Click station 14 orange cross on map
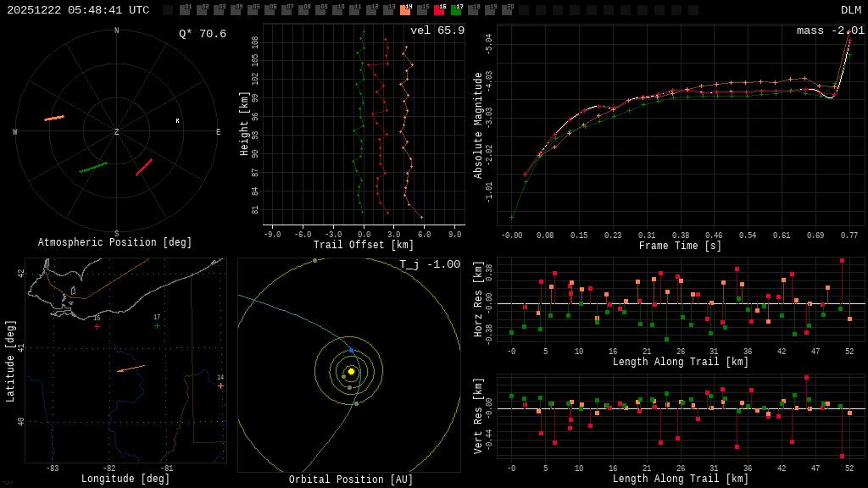868x488 pixels. 221,385
